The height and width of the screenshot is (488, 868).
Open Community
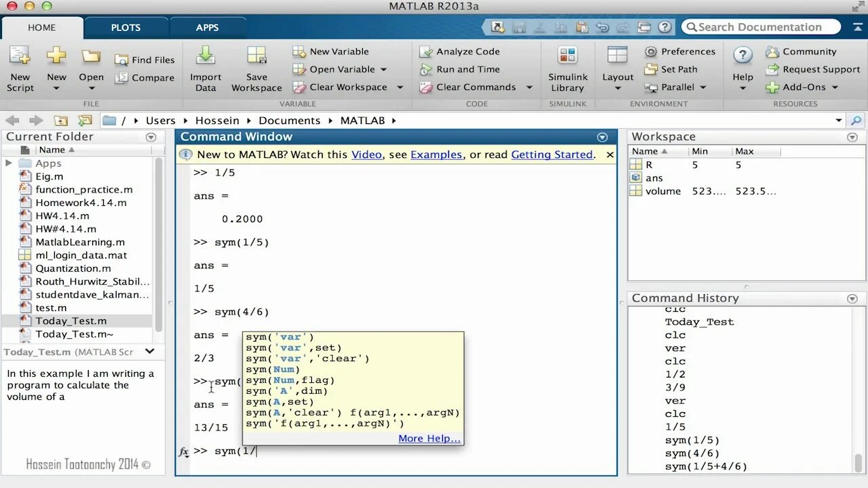tap(802, 52)
